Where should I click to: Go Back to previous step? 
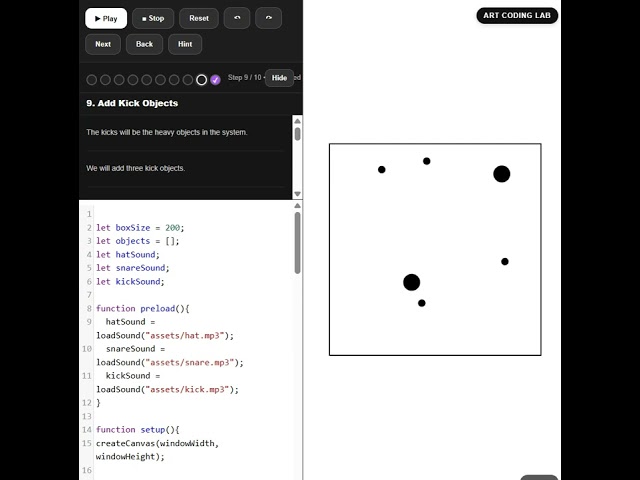pyautogui.click(x=144, y=44)
